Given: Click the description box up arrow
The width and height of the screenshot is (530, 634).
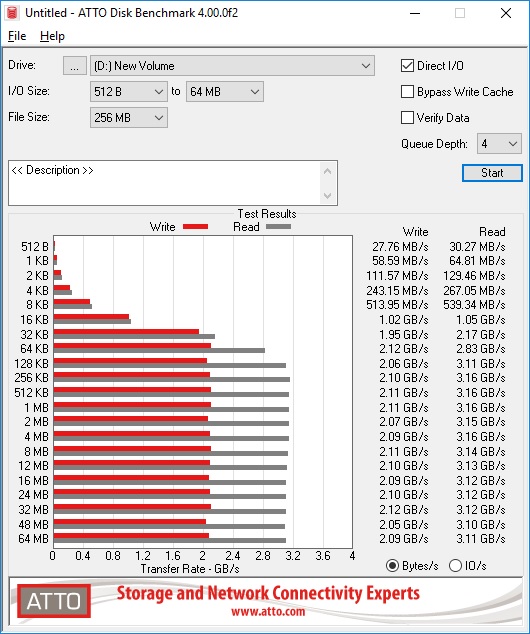Looking at the screenshot, I should pos(327,171).
